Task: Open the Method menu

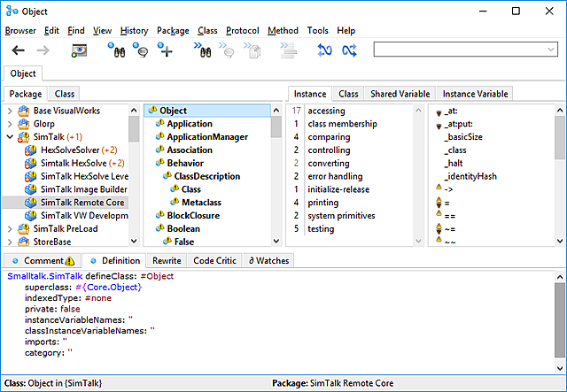Action: [x=283, y=31]
